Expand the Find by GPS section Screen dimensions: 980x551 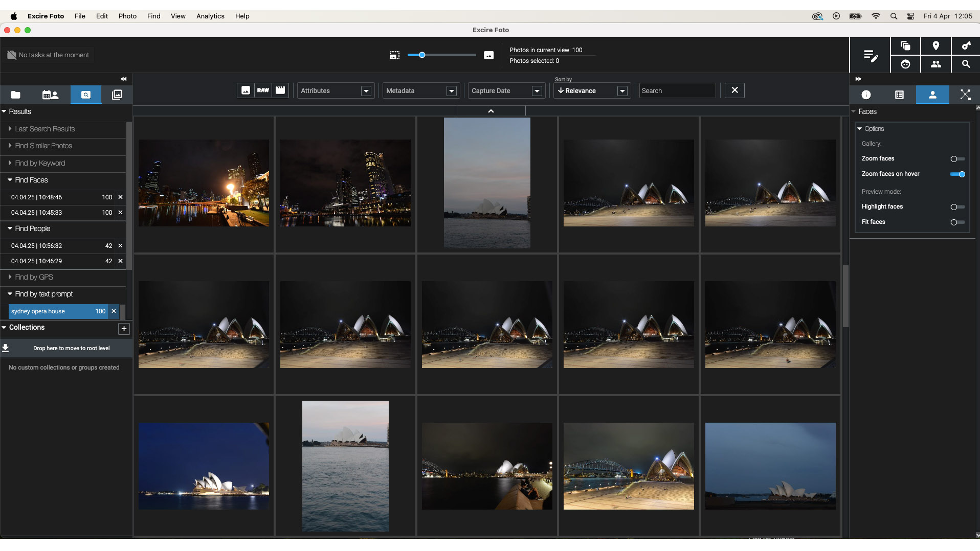34,277
